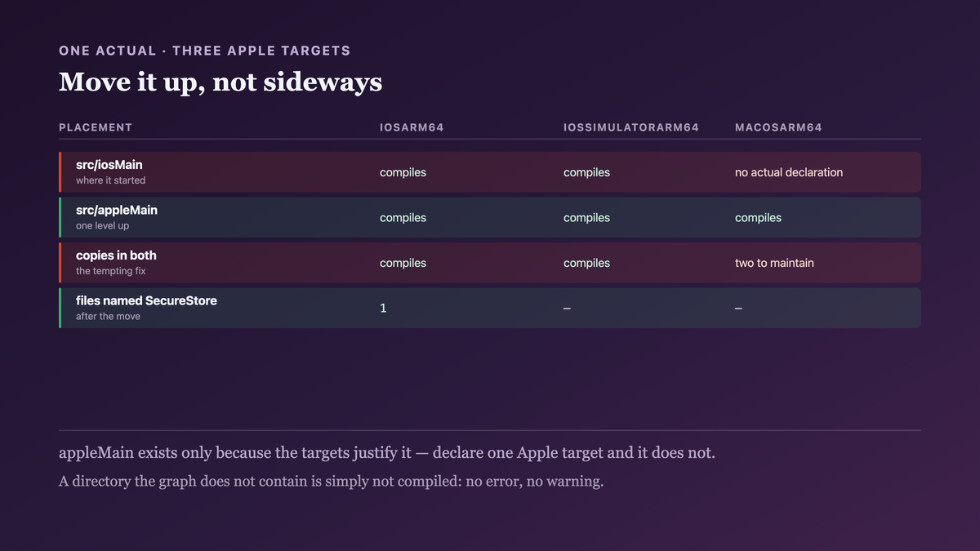Click the dash under macosArm64 in SecureStore row
Viewport: 980px width, 551px height.
(739, 309)
